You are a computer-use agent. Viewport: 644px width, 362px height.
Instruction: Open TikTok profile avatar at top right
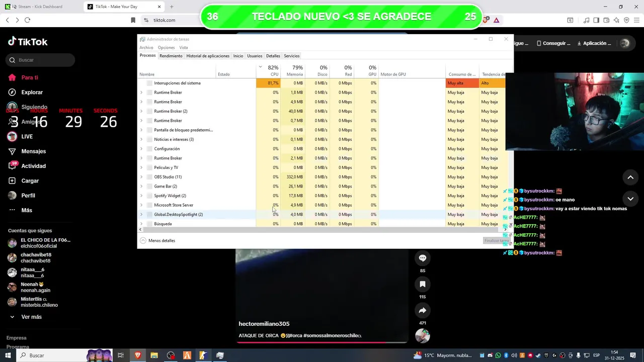(625, 43)
